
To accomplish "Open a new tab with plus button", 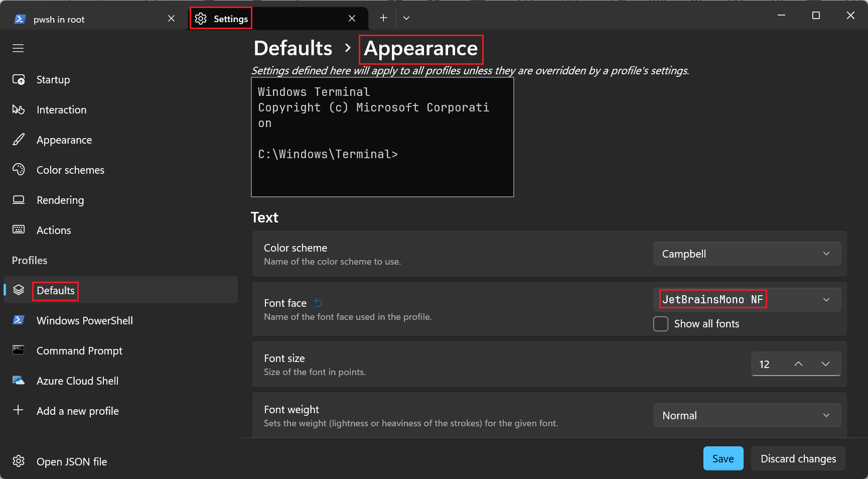I will [x=383, y=18].
